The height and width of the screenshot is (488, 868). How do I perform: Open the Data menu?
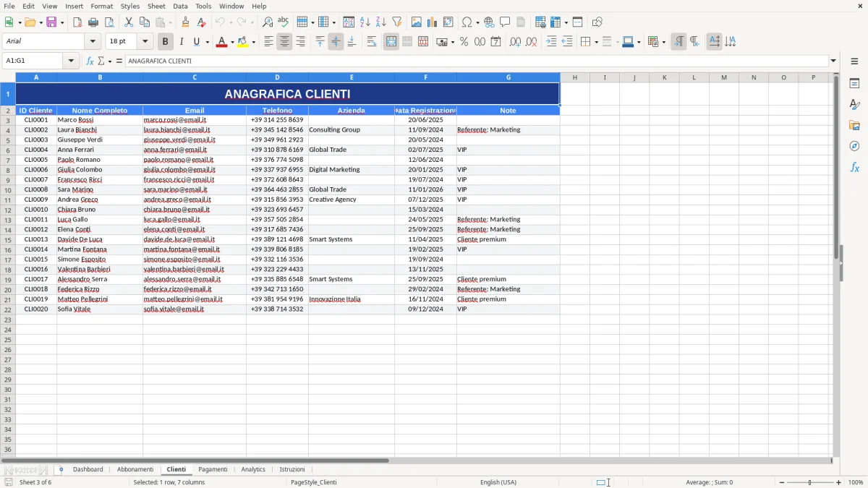pos(180,6)
